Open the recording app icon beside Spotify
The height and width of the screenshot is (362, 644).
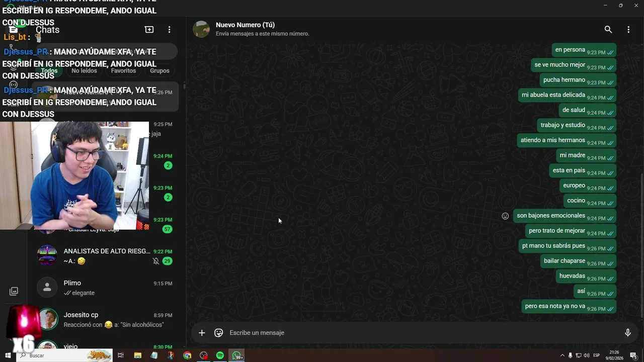click(203, 355)
